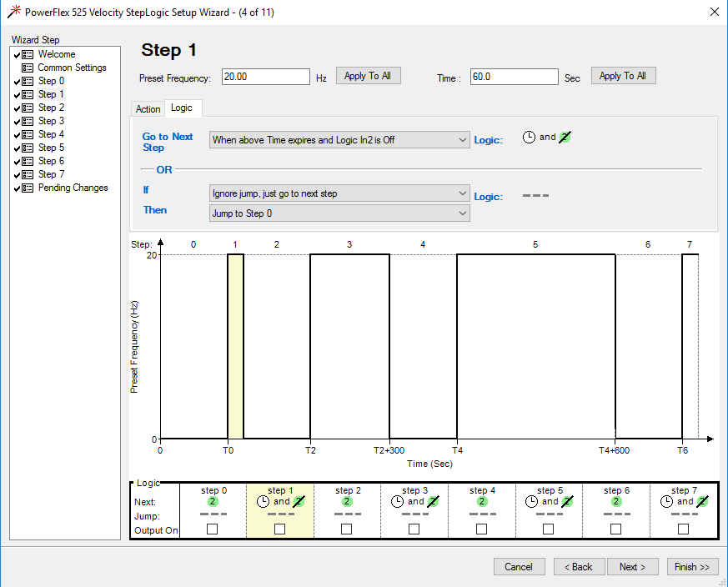The height and width of the screenshot is (587, 728).
Task: Toggle Output On checkbox for step 1
Action: coord(279,529)
